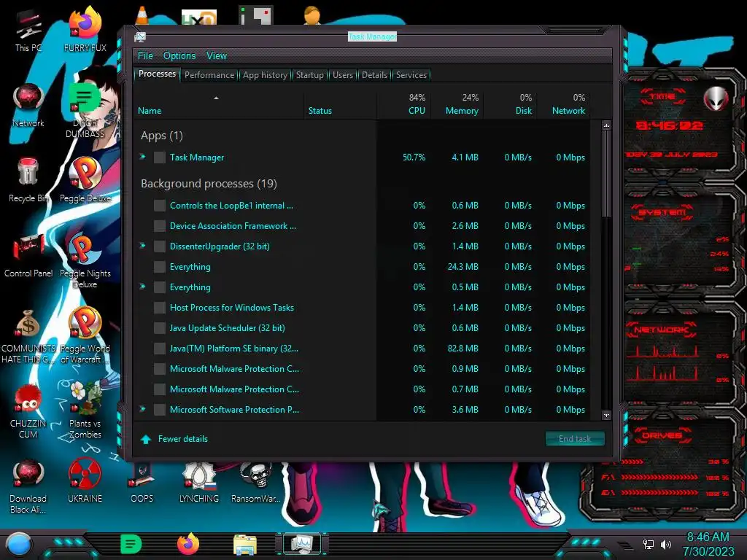
Task: Launch the FURRY FUX Firefox desktop shortcut
Action: click(85, 29)
